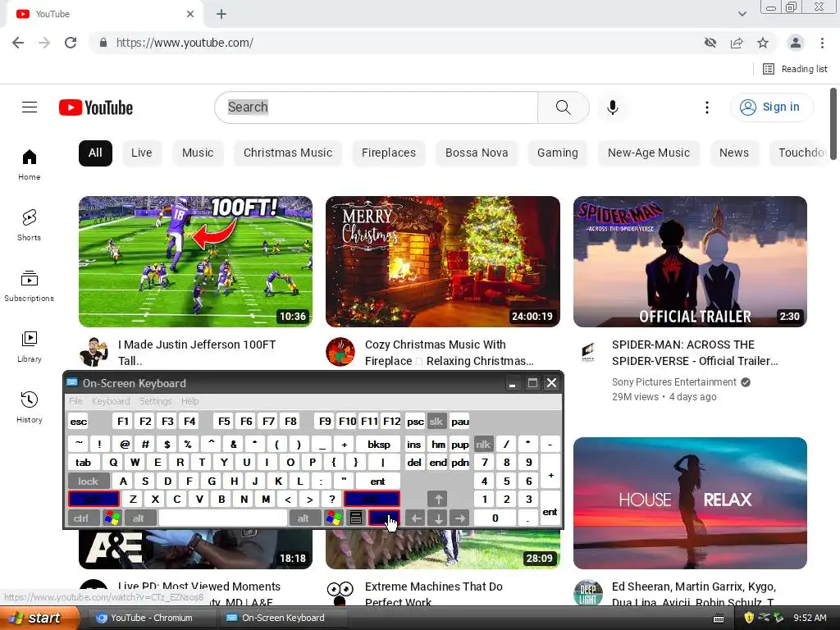The height and width of the screenshot is (630, 840).
Task: Click the search magnifier button
Action: pos(563,107)
